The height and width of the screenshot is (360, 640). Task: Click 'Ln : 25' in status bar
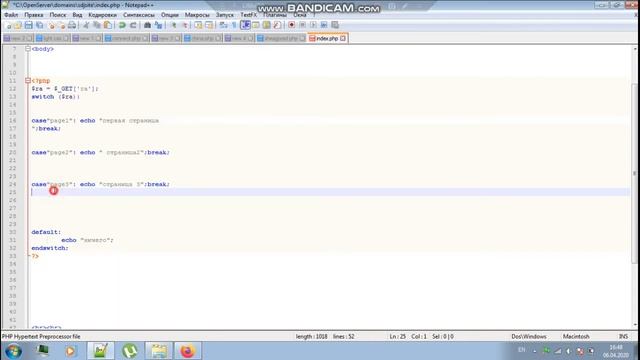[x=398, y=337]
